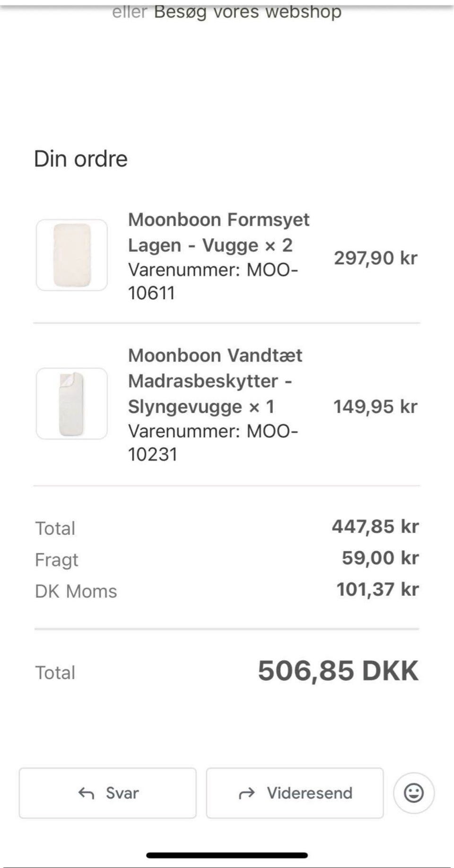This screenshot has width=454, height=868.
Task: Tap the Fragt label
Action: click(x=57, y=560)
